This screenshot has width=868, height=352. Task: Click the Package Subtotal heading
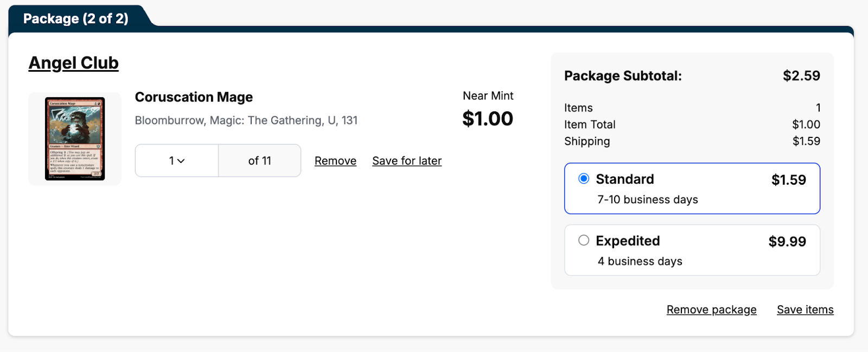coord(623,76)
